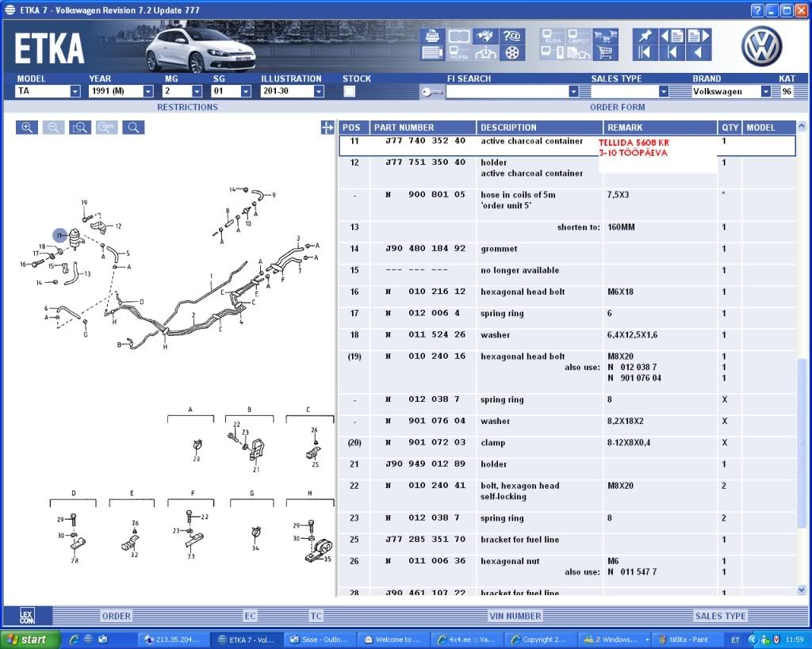Expand the MG dropdown
Viewport: 812px width, 649px height.
tap(197, 91)
